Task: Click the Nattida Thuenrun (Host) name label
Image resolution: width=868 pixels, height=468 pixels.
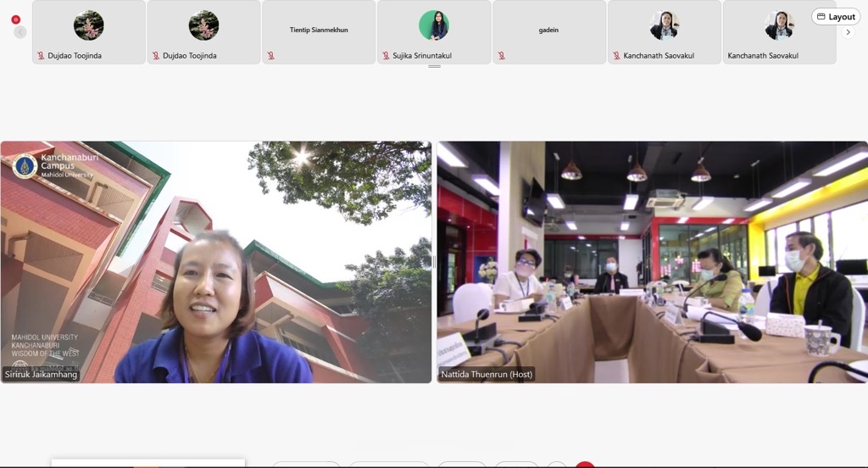Action: (487, 374)
